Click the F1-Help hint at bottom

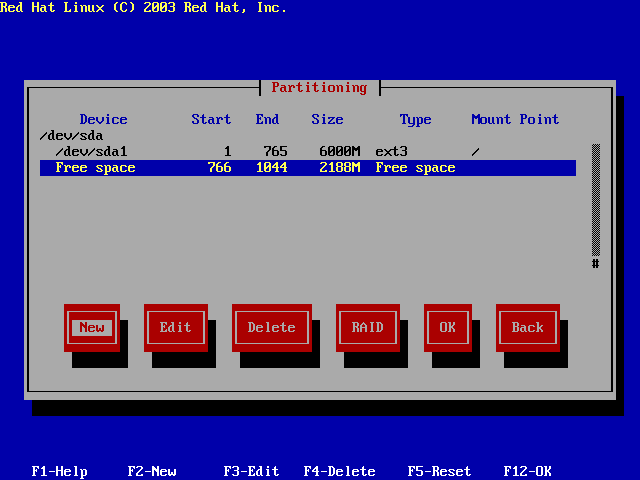coord(60,472)
